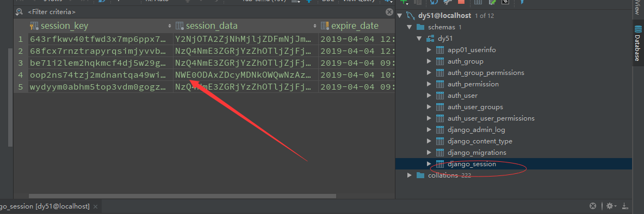This screenshot has height=214, width=644.
Task: Clear the filter criteria with the X icon
Action: pyautogui.click(x=389, y=12)
